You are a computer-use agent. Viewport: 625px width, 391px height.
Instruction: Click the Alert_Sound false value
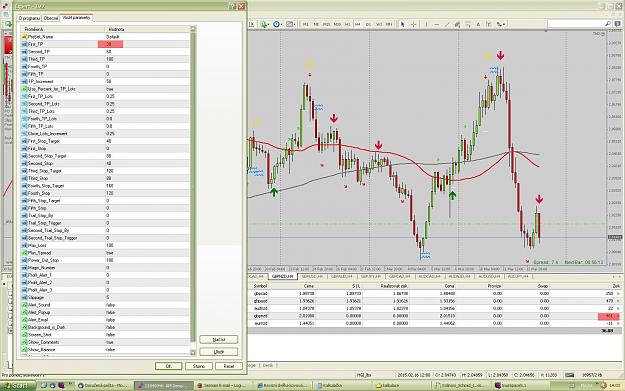pyautogui.click(x=111, y=305)
